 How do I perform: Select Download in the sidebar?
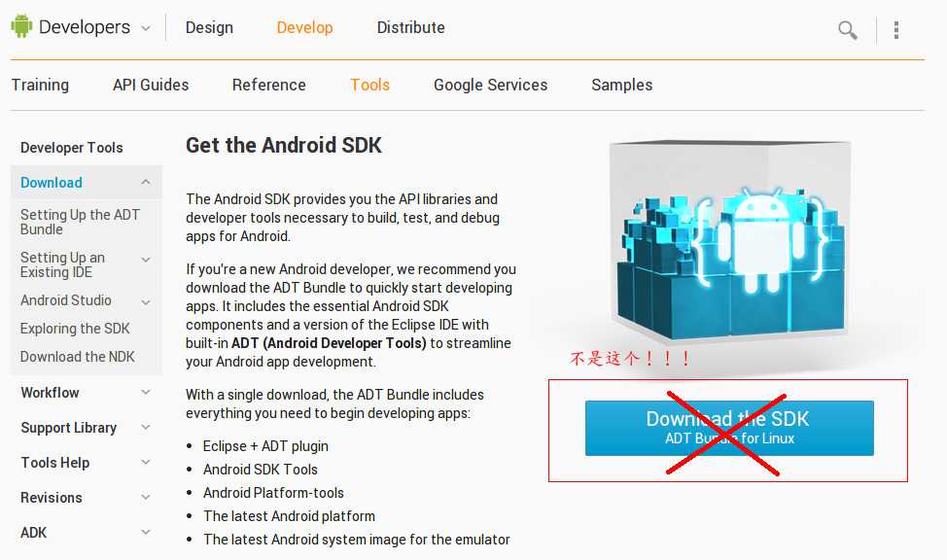[52, 183]
